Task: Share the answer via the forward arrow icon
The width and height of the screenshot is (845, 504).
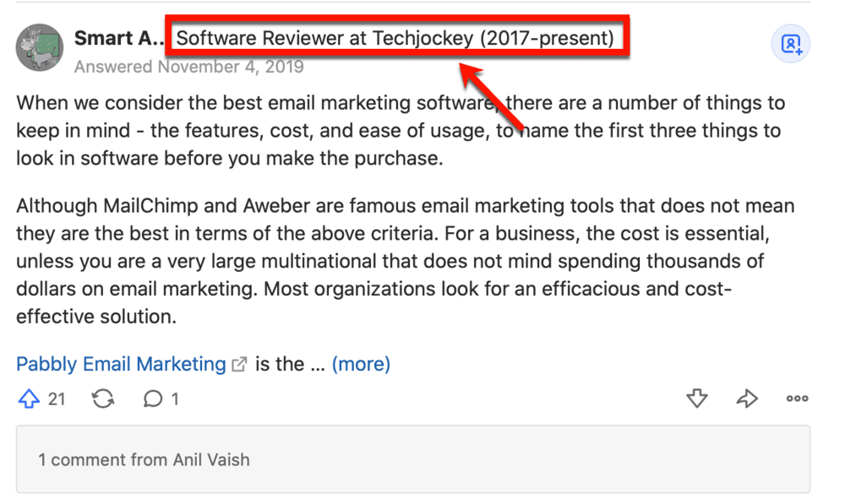Action: (747, 398)
